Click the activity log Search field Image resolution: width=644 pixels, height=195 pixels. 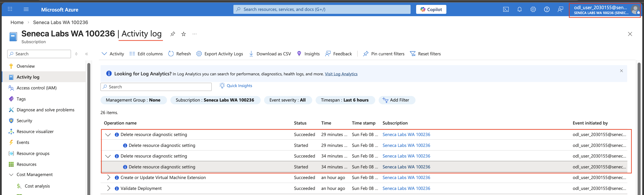pyautogui.click(x=156, y=87)
